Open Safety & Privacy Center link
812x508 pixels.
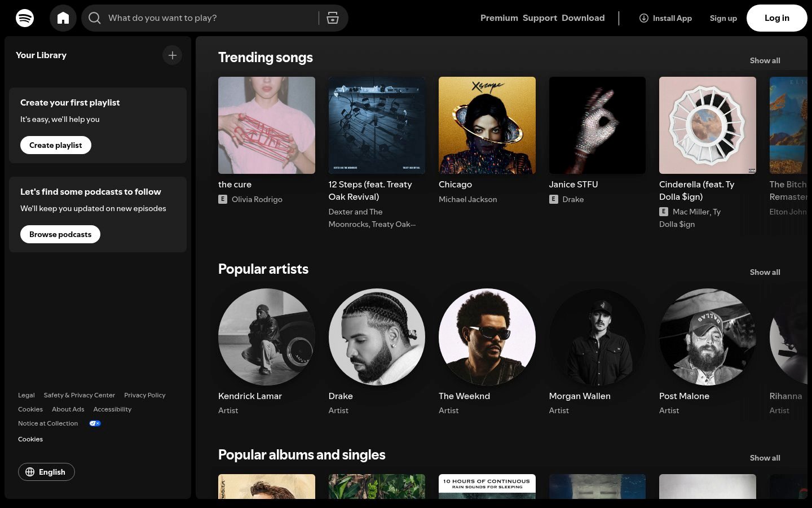pos(80,395)
